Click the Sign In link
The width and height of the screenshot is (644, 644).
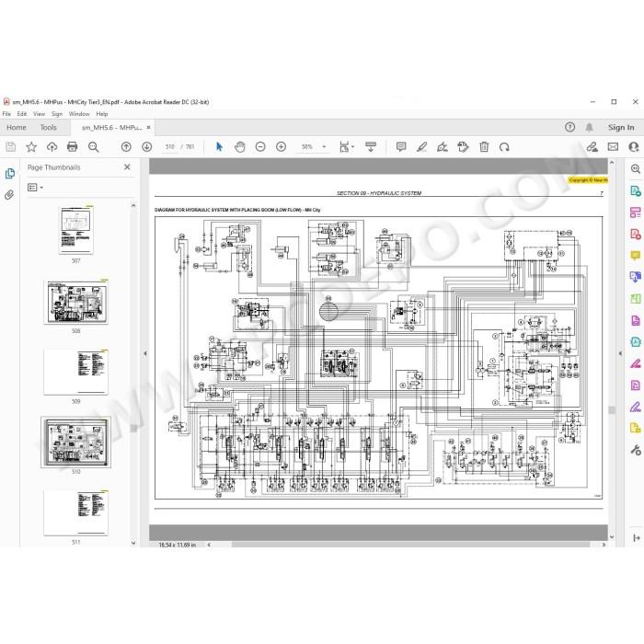click(x=621, y=127)
